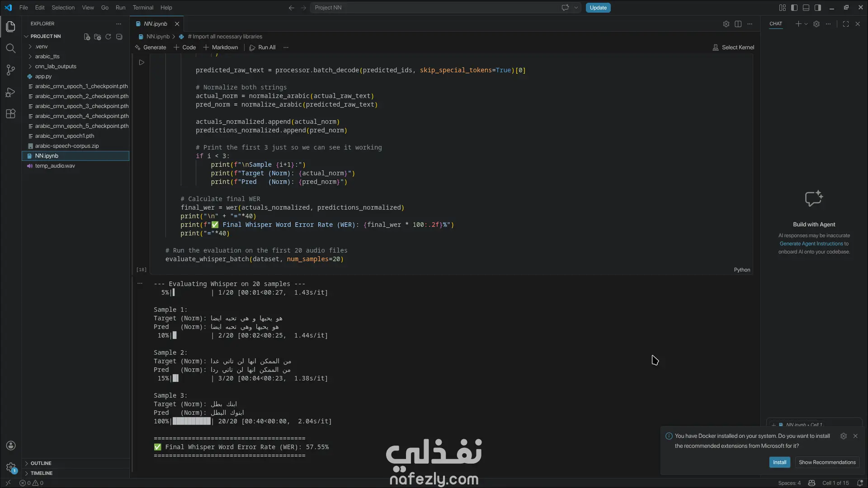Dismiss the Docker notification
Viewport: 868px width, 488px height.
click(x=855, y=436)
